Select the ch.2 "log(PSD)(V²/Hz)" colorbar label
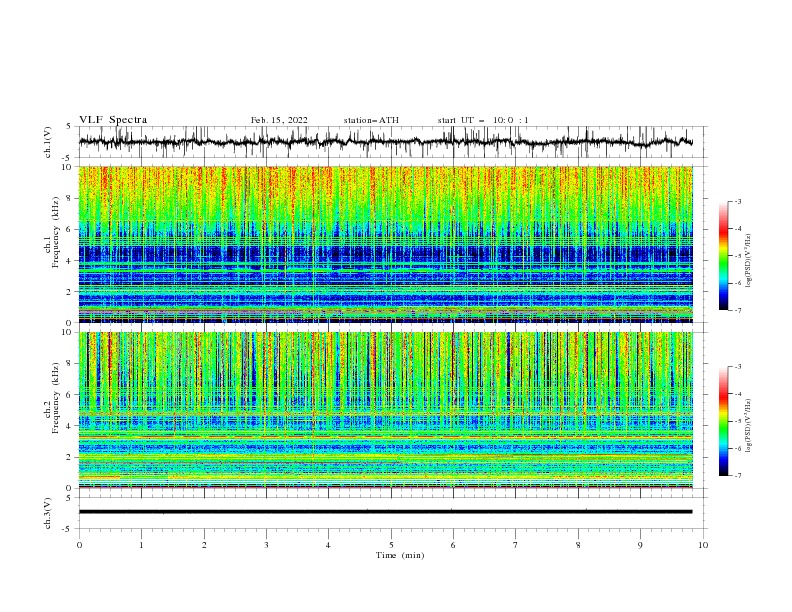792x612 pixels. [x=748, y=425]
